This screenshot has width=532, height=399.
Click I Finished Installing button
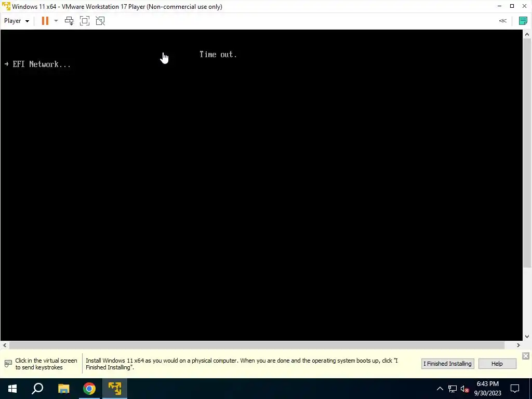point(447,364)
